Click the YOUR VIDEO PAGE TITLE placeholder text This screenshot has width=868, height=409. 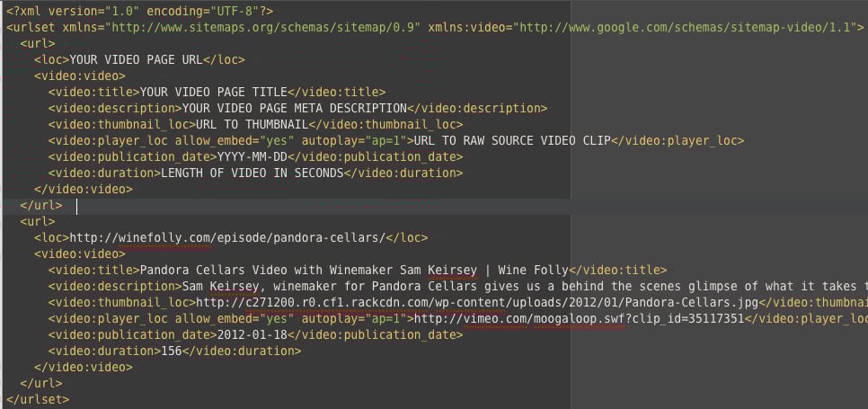click(214, 92)
